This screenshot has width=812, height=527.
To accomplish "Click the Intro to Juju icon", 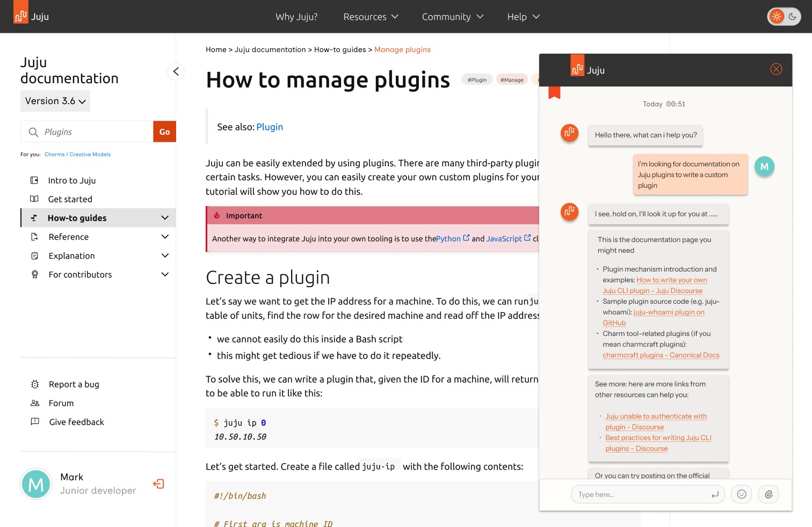I will tap(34, 180).
